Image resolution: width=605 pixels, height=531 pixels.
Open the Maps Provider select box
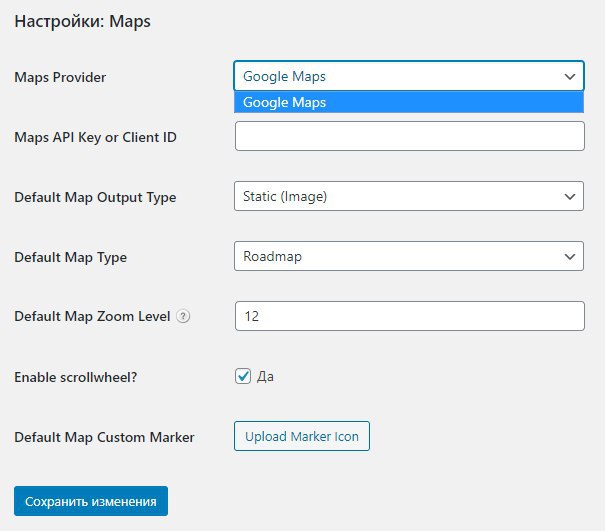click(x=409, y=76)
